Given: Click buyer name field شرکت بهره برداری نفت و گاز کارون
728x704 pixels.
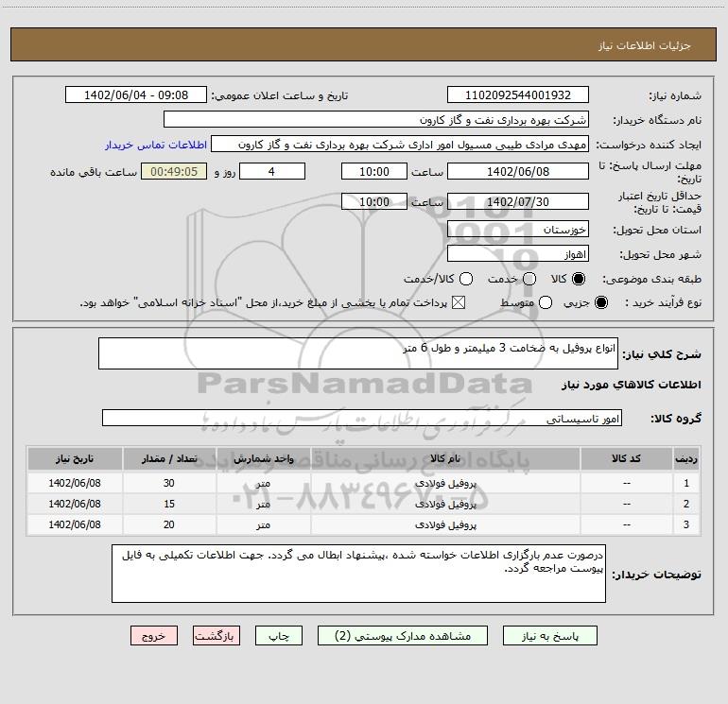Looking at the screenshot, I should (x=376, y=119).
